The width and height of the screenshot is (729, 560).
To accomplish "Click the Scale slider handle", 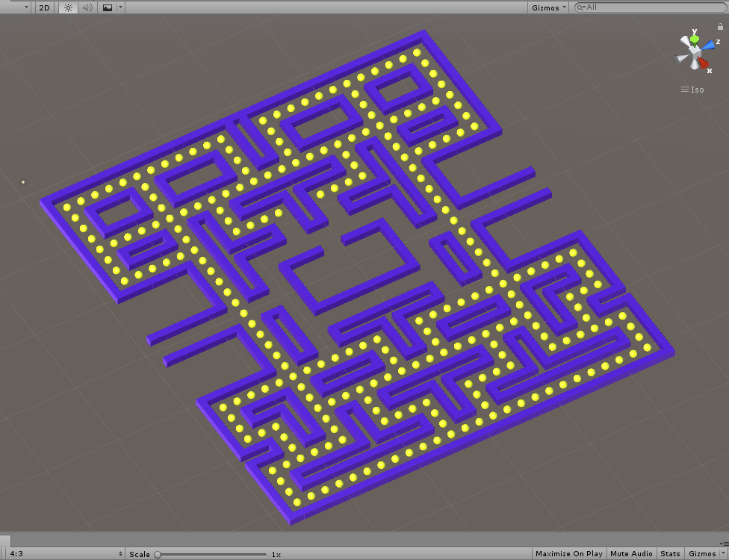I will click(159, 554).
